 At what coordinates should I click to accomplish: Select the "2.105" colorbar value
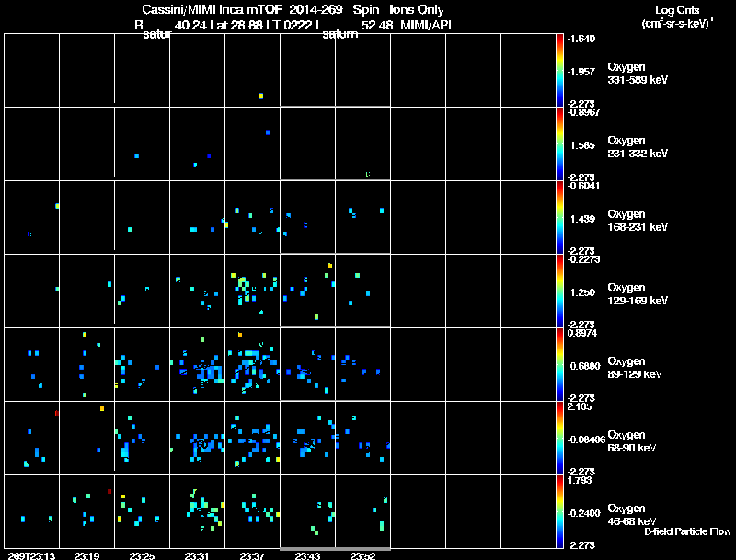pos(580,407)
